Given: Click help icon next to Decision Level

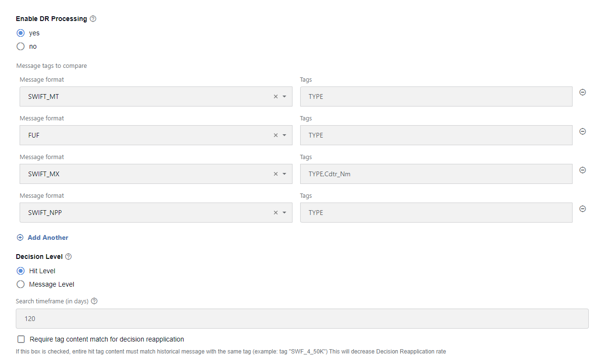Looking at the screenshot, I should (68, 257).
